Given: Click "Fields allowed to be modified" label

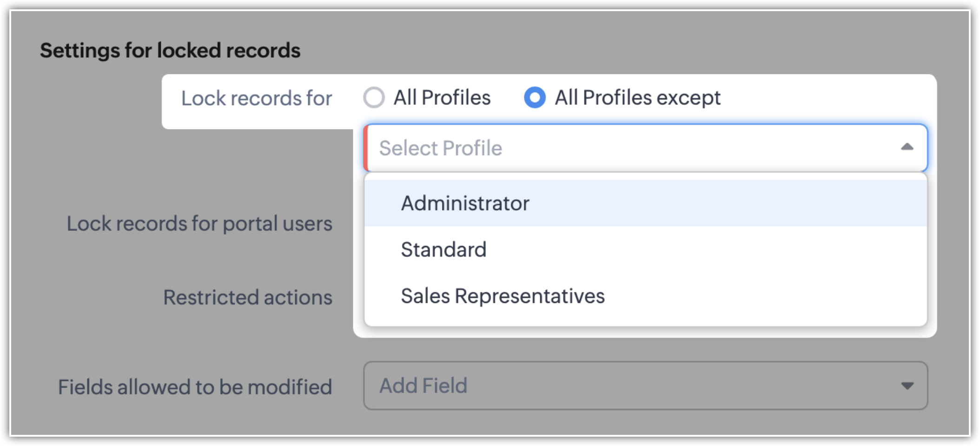Looking at the screenshot, I should click(195, 387).
